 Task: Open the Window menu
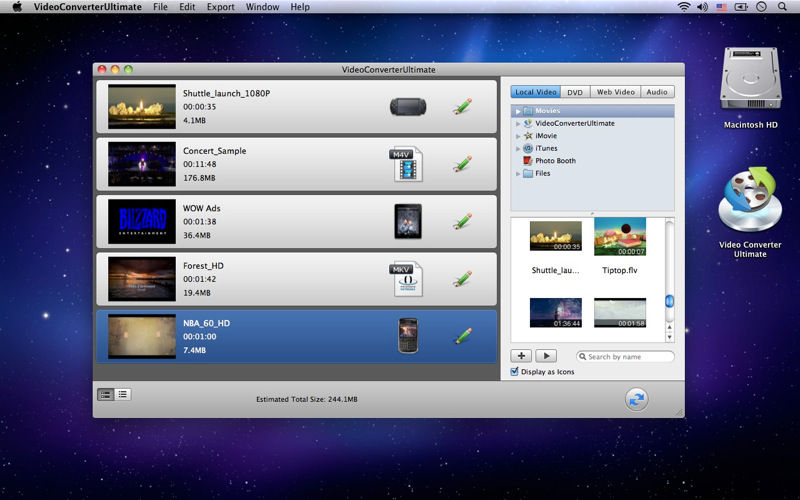pyautogui.click(x=262, y=7)
